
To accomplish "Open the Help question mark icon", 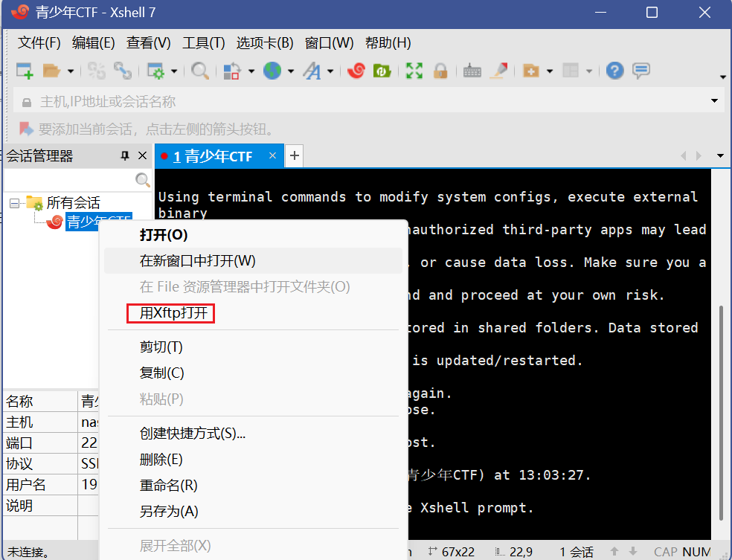I will (614, 71).
